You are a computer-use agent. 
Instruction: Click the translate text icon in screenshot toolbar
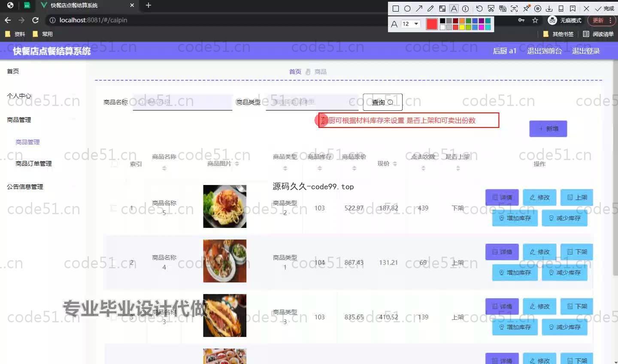pyautogui.click(x=503, y=9)
